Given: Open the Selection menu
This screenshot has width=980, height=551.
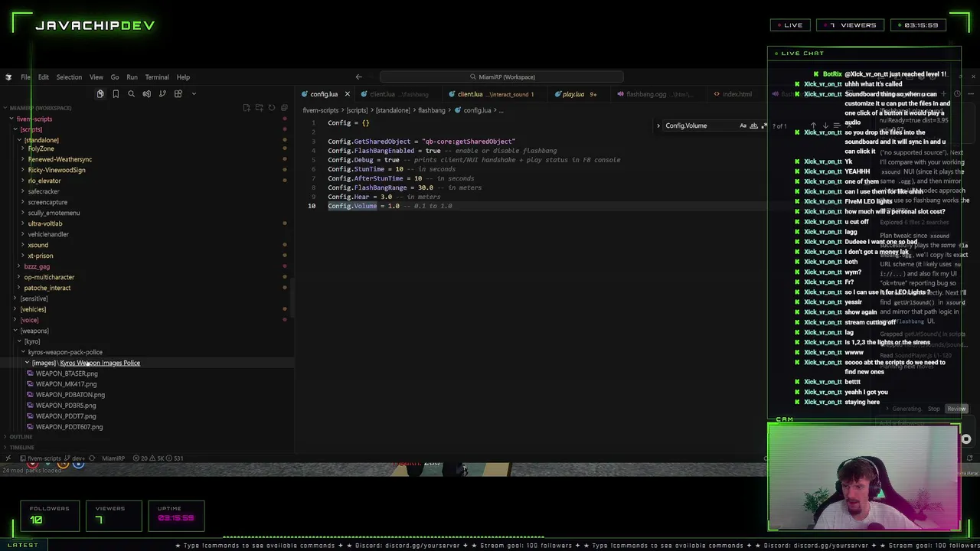Looking at the screenshot, I should point(69,77).
